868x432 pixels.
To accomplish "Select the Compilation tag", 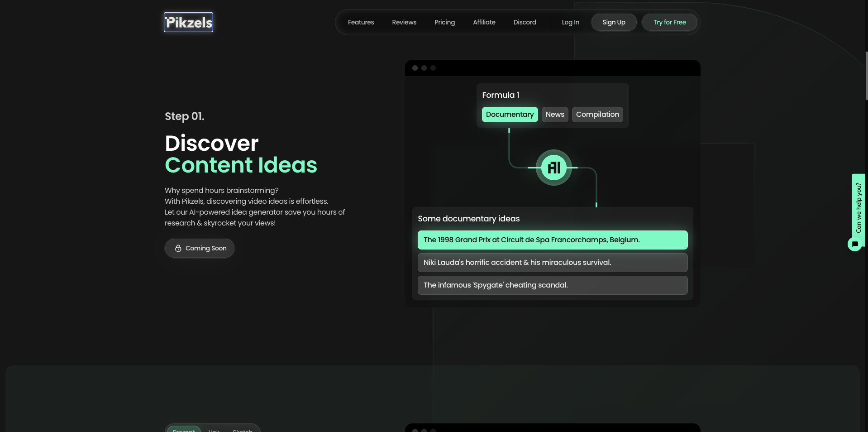I will point(597,115).
